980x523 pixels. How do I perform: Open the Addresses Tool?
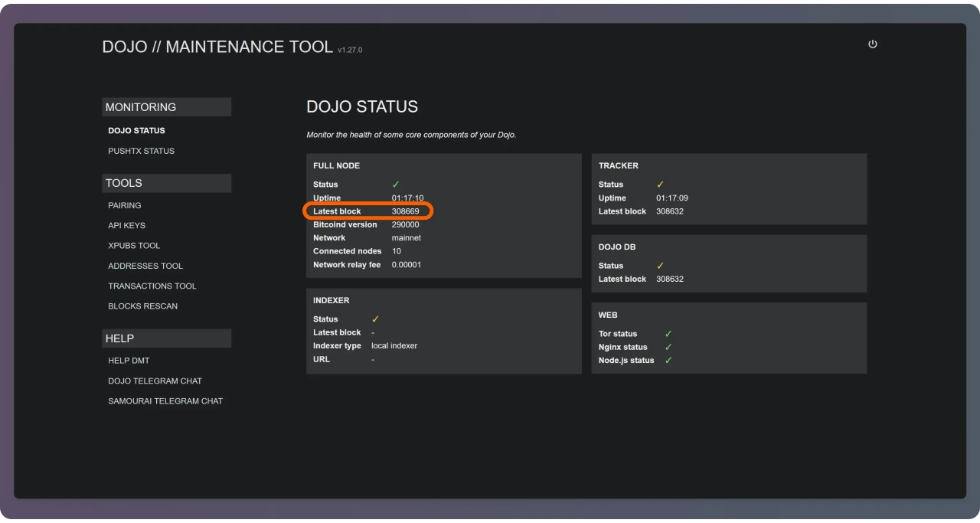pos(145,266)
